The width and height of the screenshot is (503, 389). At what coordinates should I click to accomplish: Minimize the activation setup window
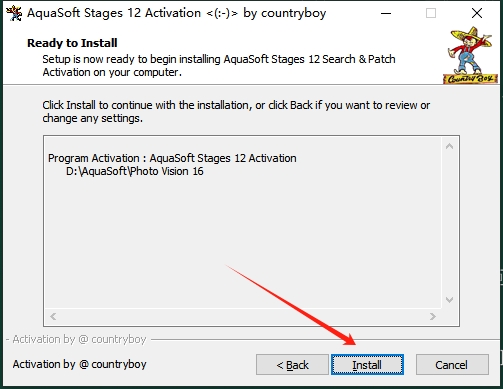[x=386, y=13]
